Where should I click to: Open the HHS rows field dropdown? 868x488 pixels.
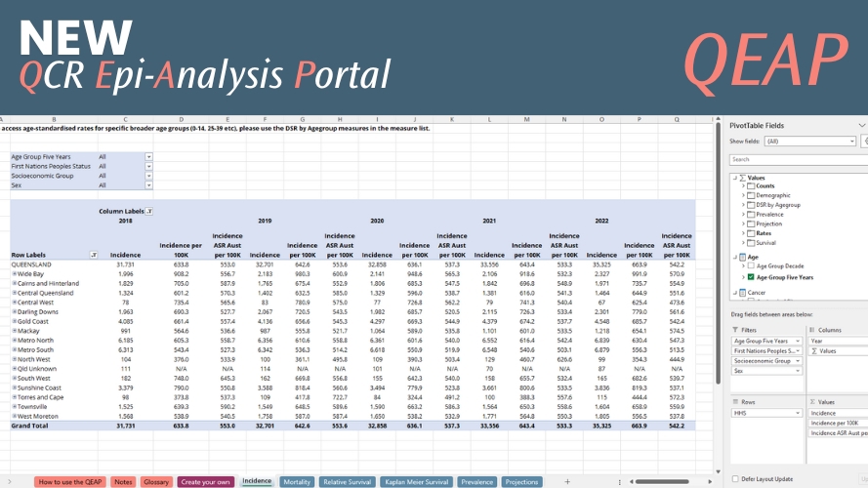(798, 413)
